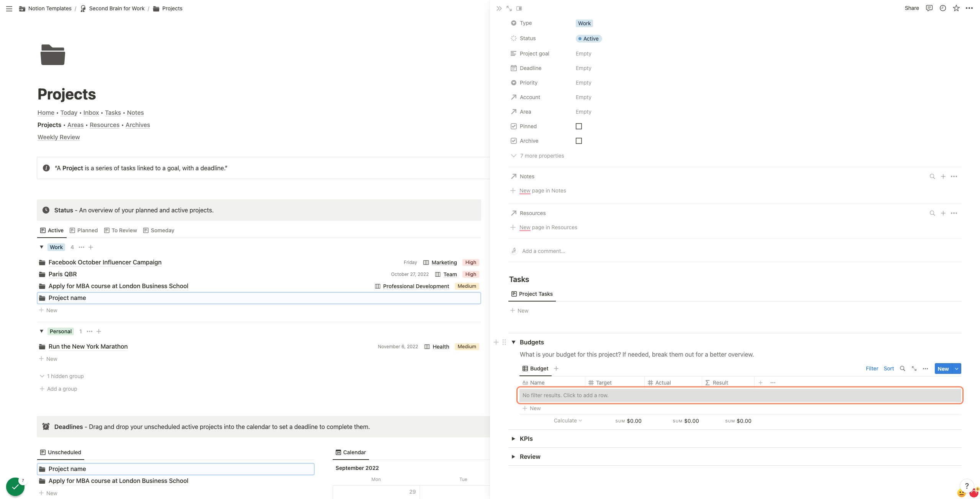Go to the Archives link
This screenshot has width=980, height=499.
[x=138, y=125]
